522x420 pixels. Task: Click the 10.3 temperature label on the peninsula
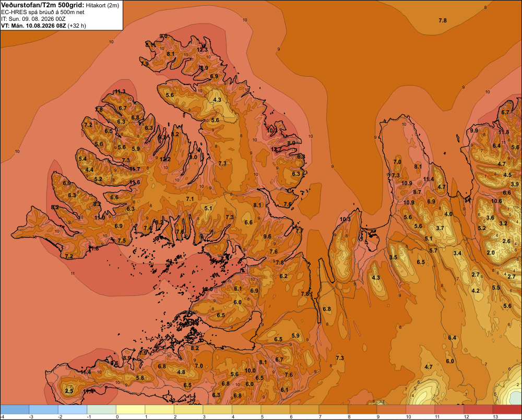point(345,219)
